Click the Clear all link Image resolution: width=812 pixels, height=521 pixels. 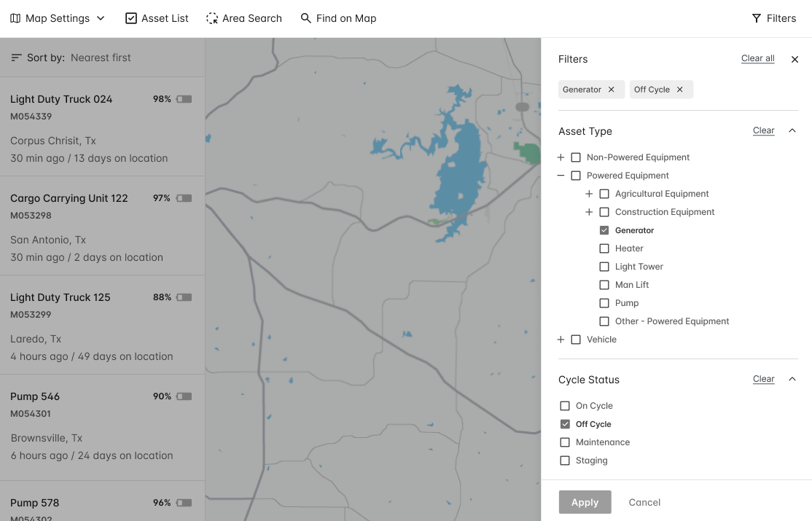pos(757,58)
